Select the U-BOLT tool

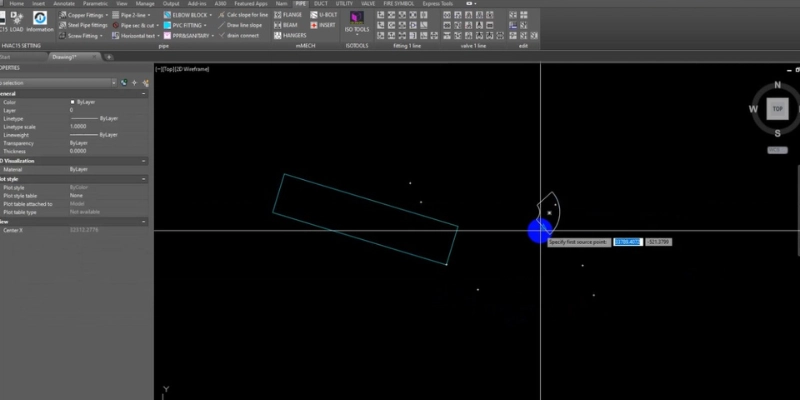324,15
